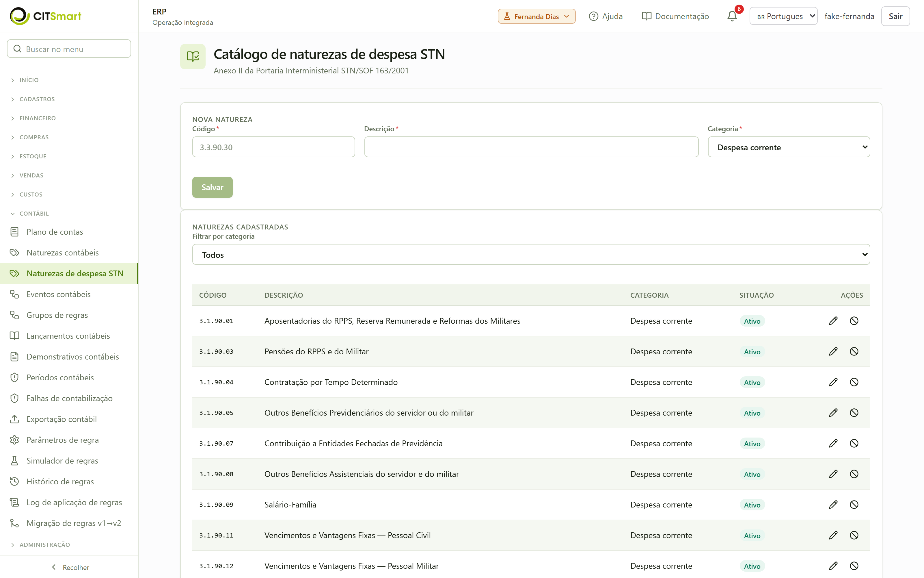Screen dimensions: 924x578
Task: Edit row 3.1.90.07 pencil icon
Action: click(x=833, y=443)
